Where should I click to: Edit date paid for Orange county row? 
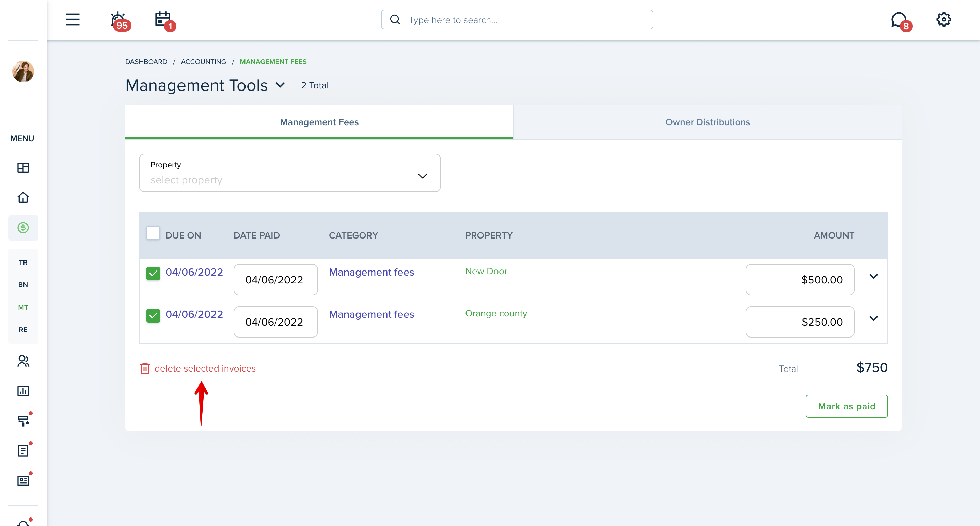(x=275, y=322)
